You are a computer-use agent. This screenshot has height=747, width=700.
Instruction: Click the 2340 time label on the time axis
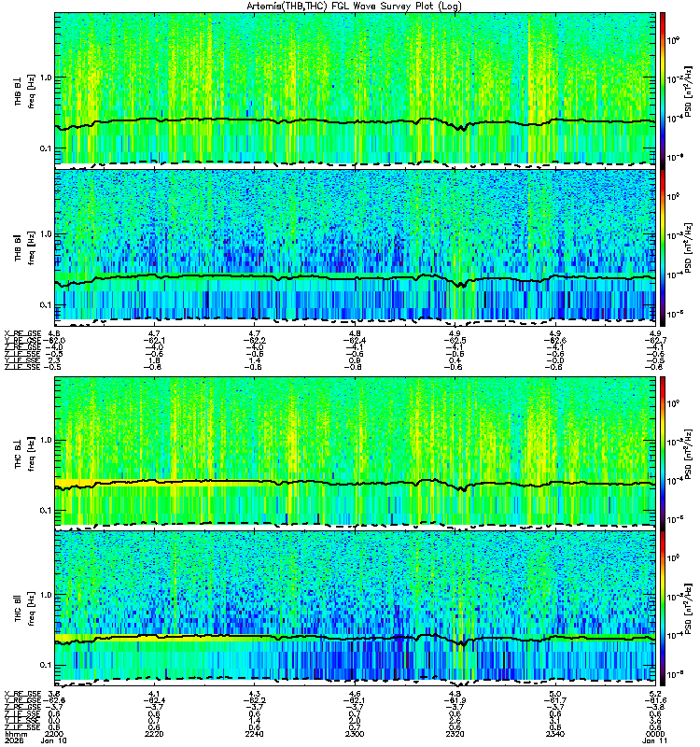point(555,734)
